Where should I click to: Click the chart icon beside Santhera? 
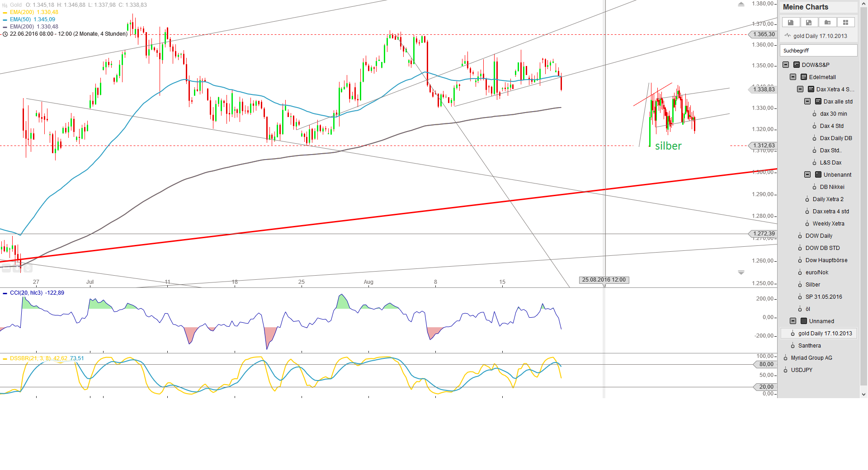(x=793, y=346)
